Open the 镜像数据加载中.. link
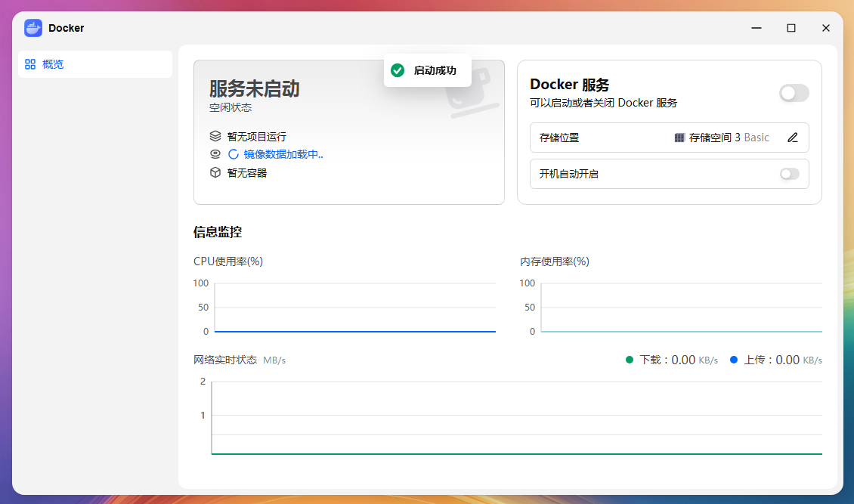 [x=283, y=154]
